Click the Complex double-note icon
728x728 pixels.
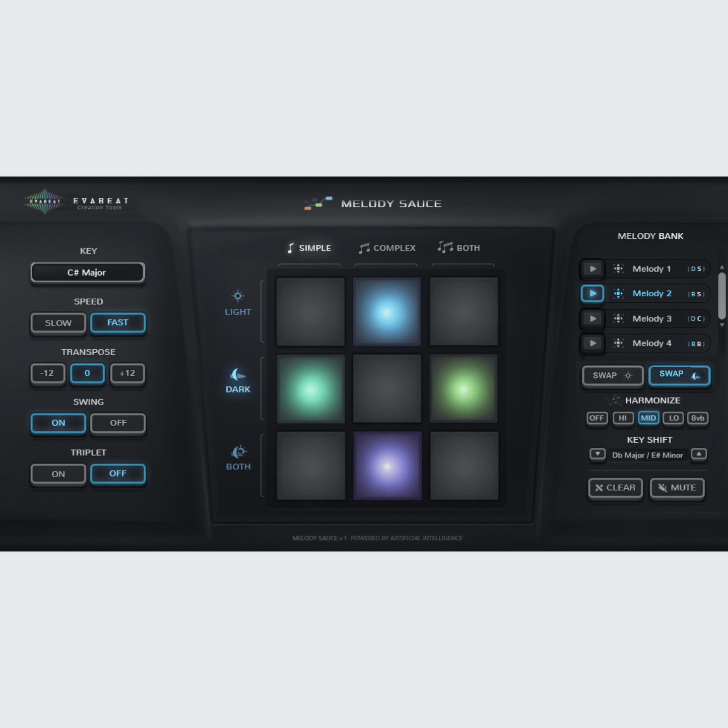[364, 248]
